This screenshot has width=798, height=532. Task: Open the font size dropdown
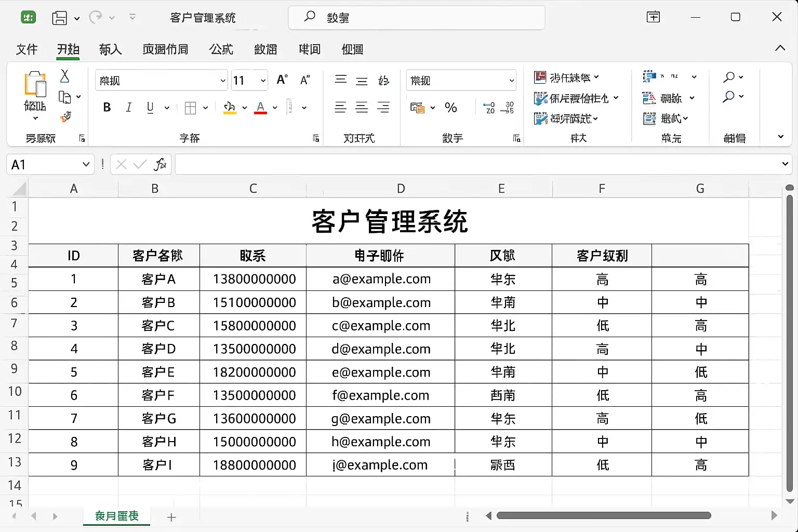coord(263,81)
